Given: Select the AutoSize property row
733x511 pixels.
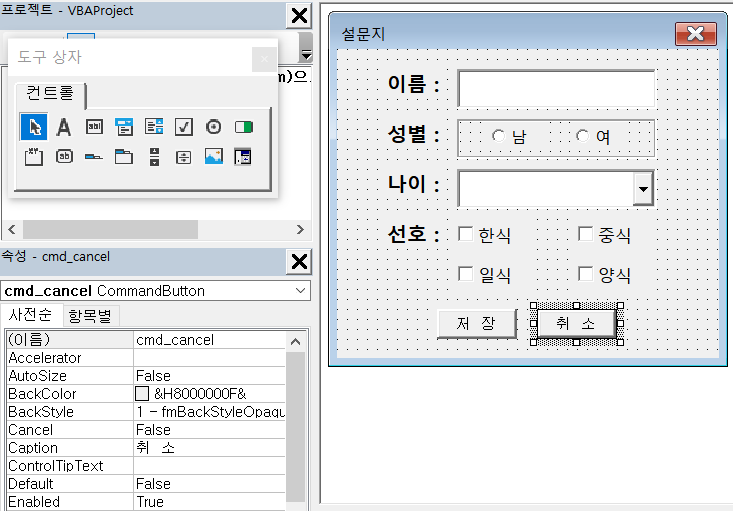Looking at the screenshot, I should click(146, 376).
